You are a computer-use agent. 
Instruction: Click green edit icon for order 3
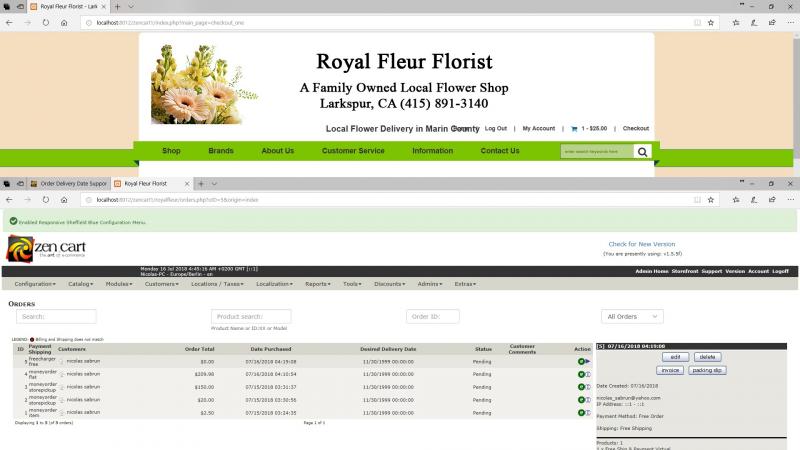(x=581, y=387)
